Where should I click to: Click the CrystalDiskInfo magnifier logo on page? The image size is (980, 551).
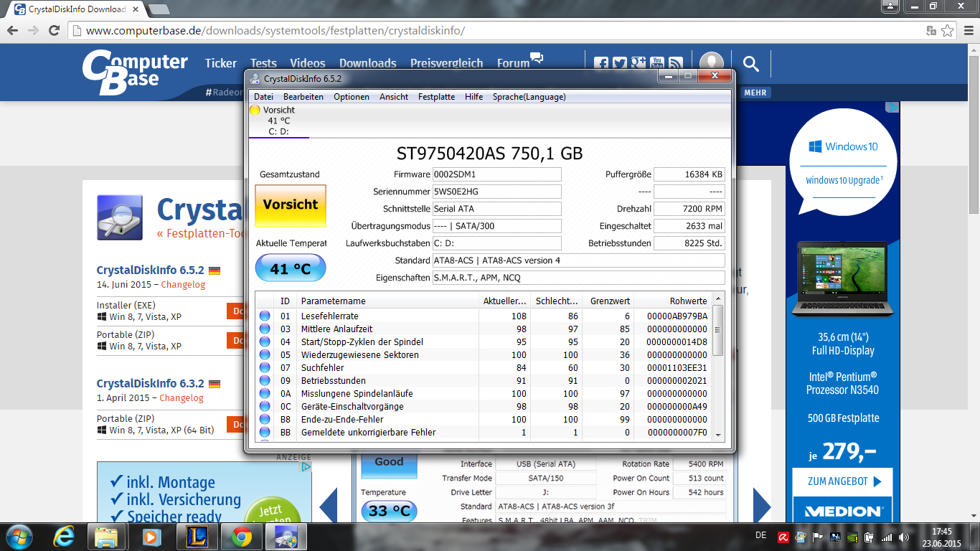click(x=120, y=217)
